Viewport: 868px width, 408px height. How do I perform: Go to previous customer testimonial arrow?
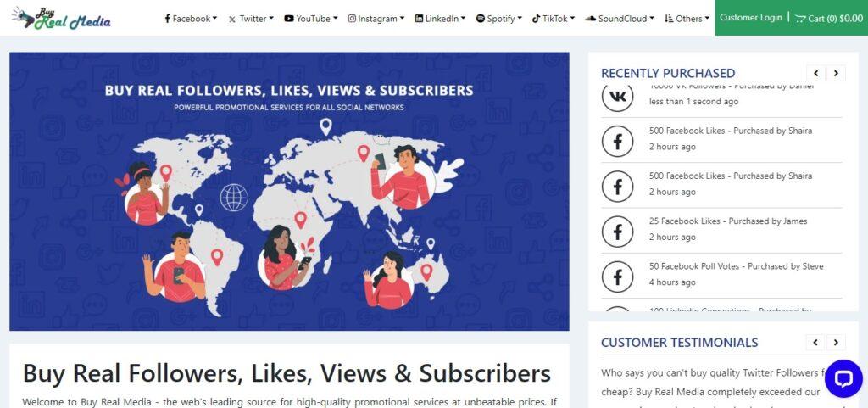(815, 343)
